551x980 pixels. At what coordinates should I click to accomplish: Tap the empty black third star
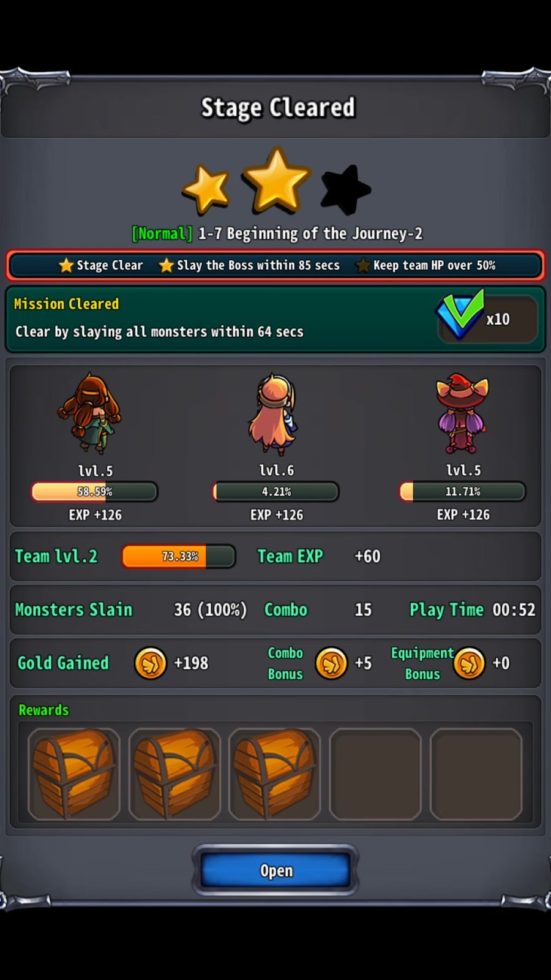click(x=345, y=189)
